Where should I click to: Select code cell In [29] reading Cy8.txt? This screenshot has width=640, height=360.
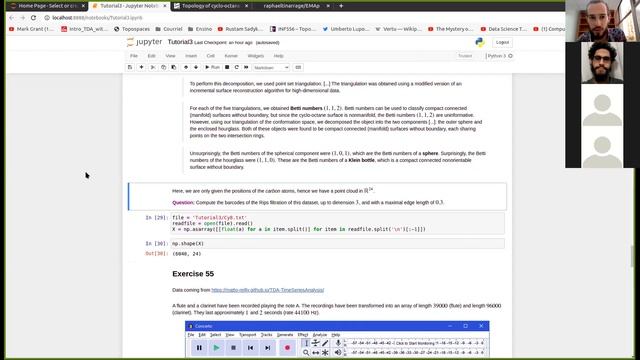pyautogui.click(x=337, y=224)
